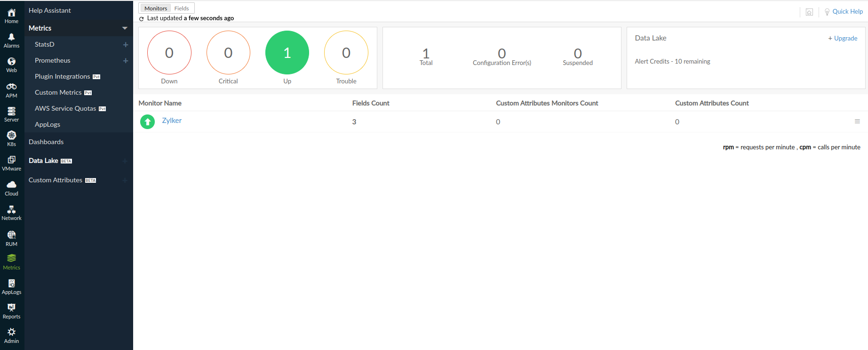Open the VMware section icon
The image size is (868, 350).
pyautogui.click(x=11, y=163)
